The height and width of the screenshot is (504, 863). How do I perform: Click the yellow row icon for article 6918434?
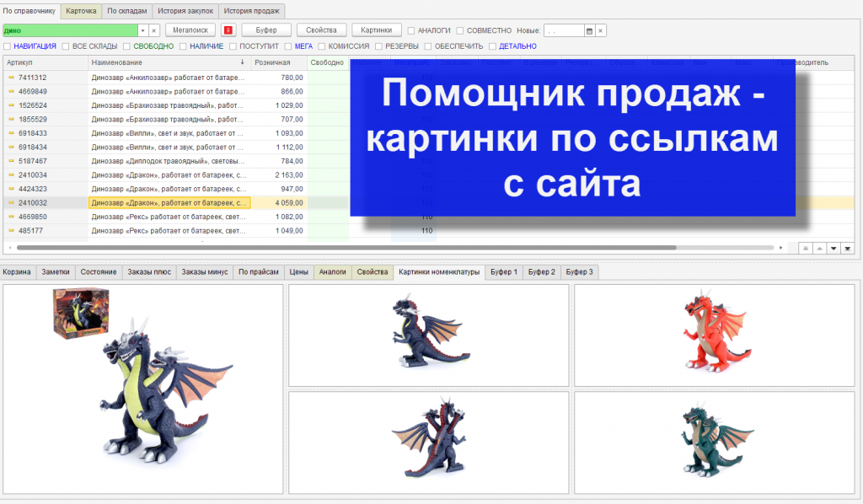[11, 147]
